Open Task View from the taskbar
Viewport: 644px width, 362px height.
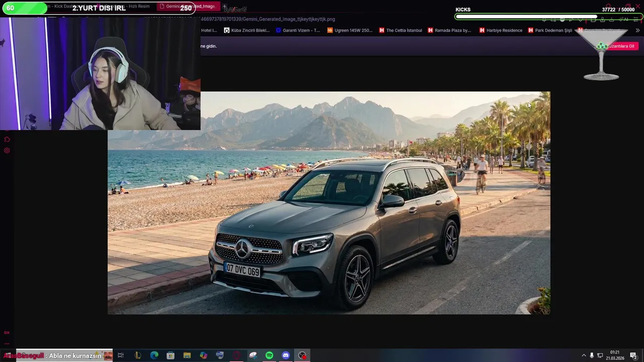[x=121, y=355]
